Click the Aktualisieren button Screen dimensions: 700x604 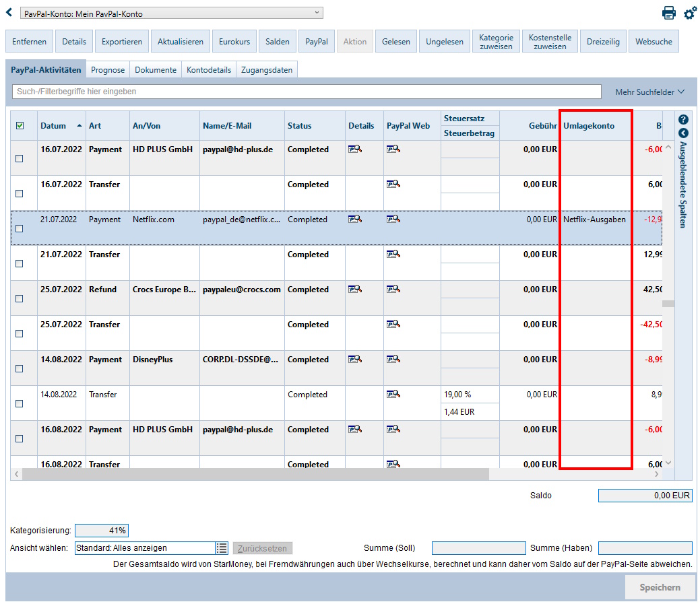click(181, 42)
